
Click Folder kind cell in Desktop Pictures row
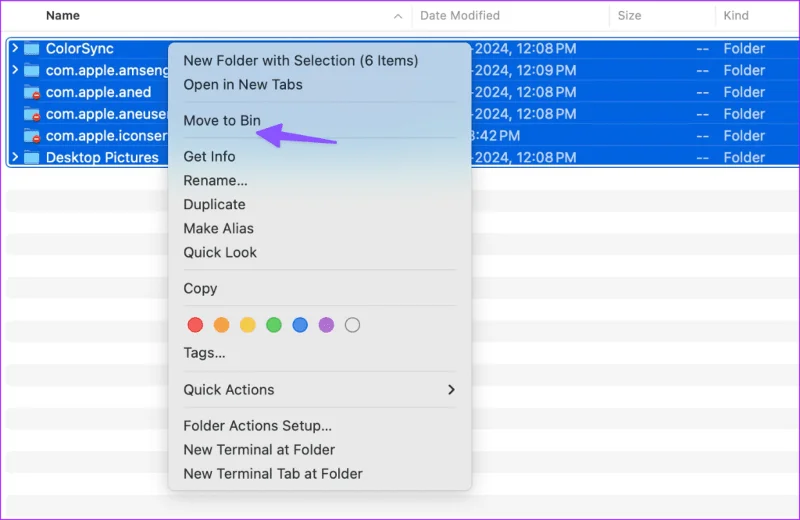pos(744,158)
